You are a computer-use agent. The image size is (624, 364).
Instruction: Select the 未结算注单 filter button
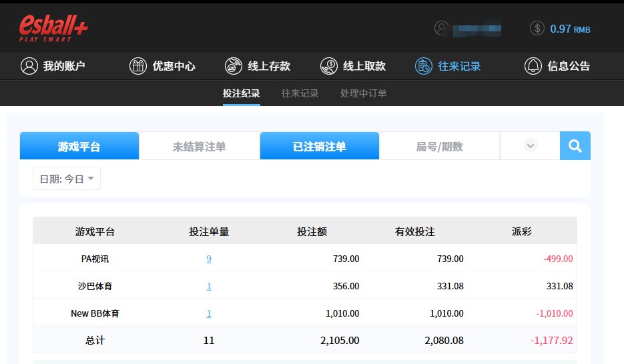[200, 146]
